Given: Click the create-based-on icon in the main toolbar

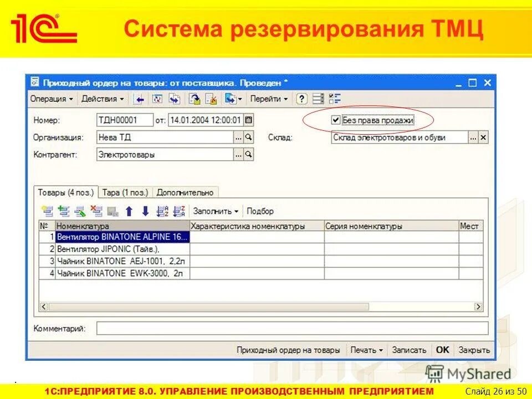Looking at the screenshot, I should coord(231,99).
